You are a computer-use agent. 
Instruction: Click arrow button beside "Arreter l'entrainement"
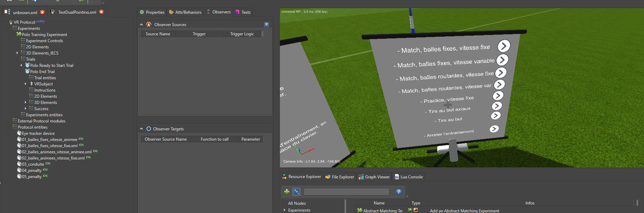(494, 129)
